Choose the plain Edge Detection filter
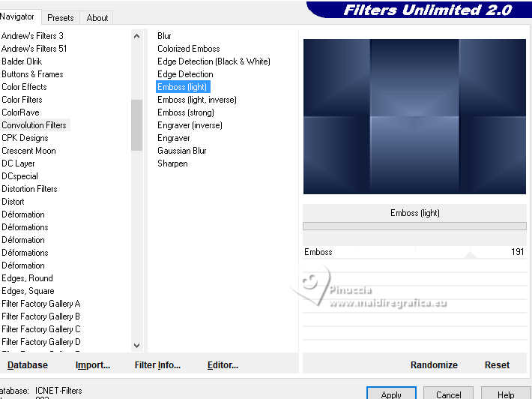The width and height of the screenshot is (532, 399). coord(185,74)
